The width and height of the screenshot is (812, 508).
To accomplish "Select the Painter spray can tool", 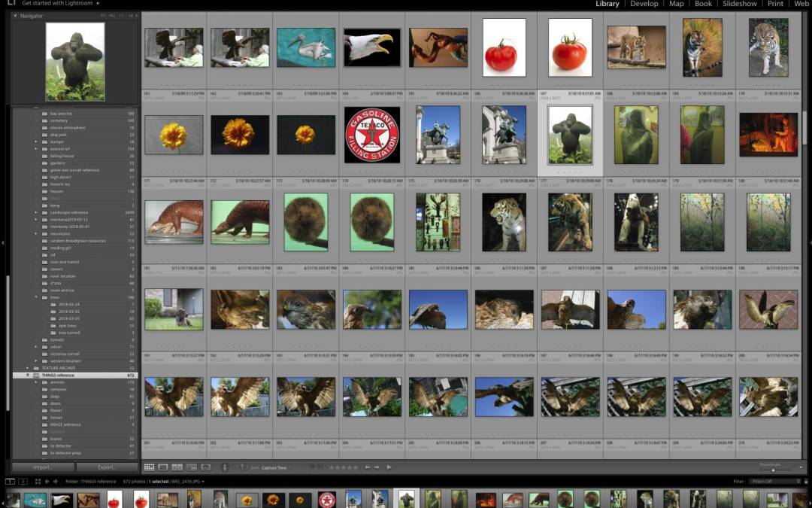I will click(224, 467).
